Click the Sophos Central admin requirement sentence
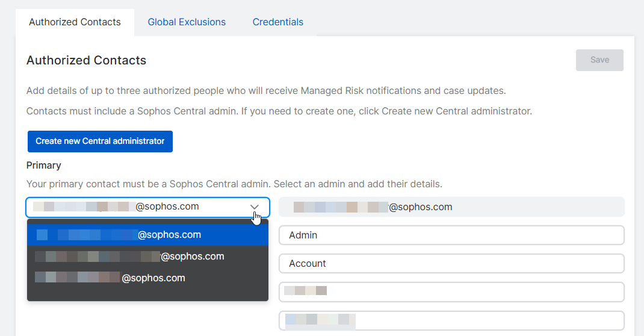Screen dimensions: 644x336 coord(279,111)
